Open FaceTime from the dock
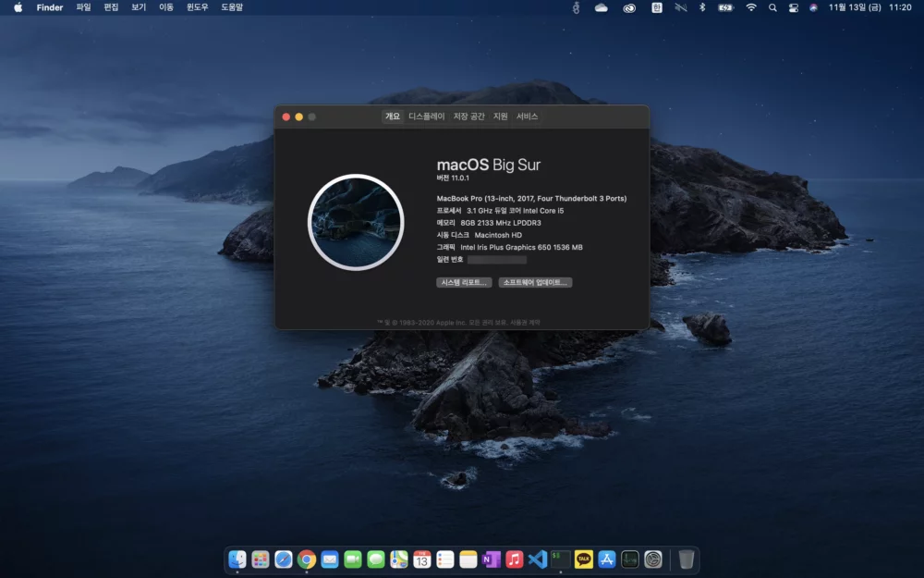Image resolution: width=924 pixels, height=578 pixels. pos(352,560)
